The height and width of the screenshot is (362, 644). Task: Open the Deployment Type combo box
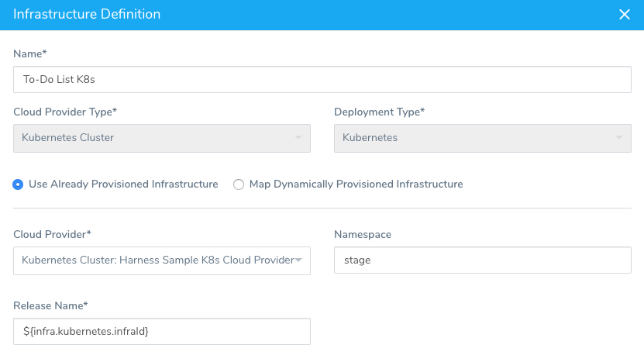(x=483, y=138)
